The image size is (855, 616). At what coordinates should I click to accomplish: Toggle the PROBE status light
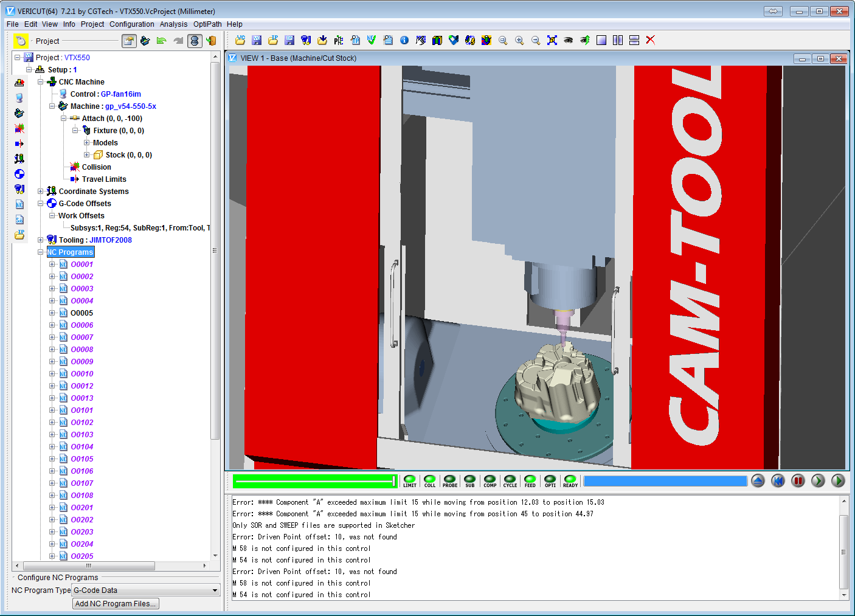(450, 481)
